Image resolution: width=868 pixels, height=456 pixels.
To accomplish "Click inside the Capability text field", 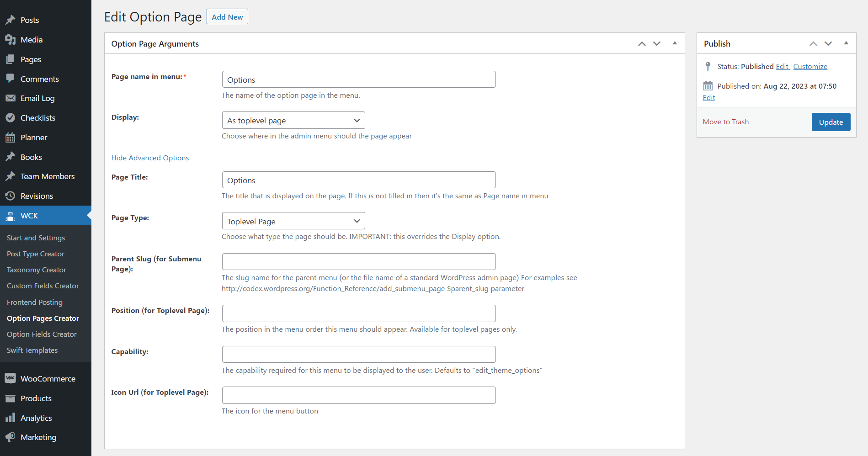I will pyautogui.click(x=358, y=354).
